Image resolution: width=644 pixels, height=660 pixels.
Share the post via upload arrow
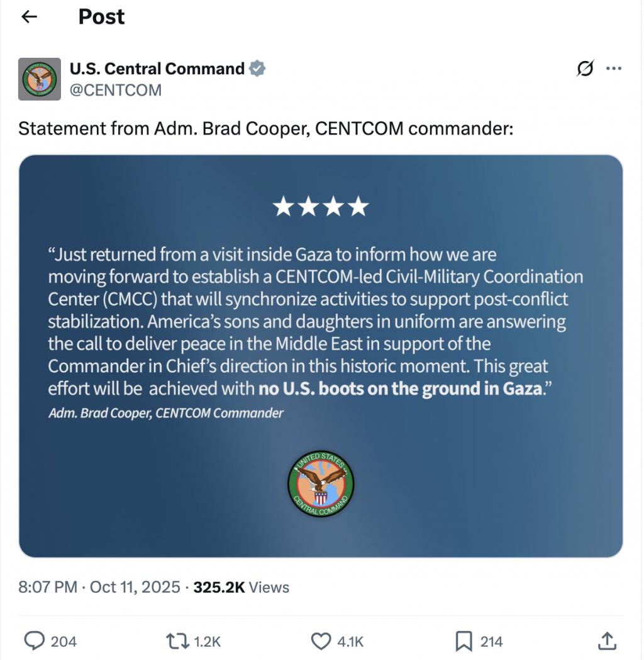coord(606,641)
